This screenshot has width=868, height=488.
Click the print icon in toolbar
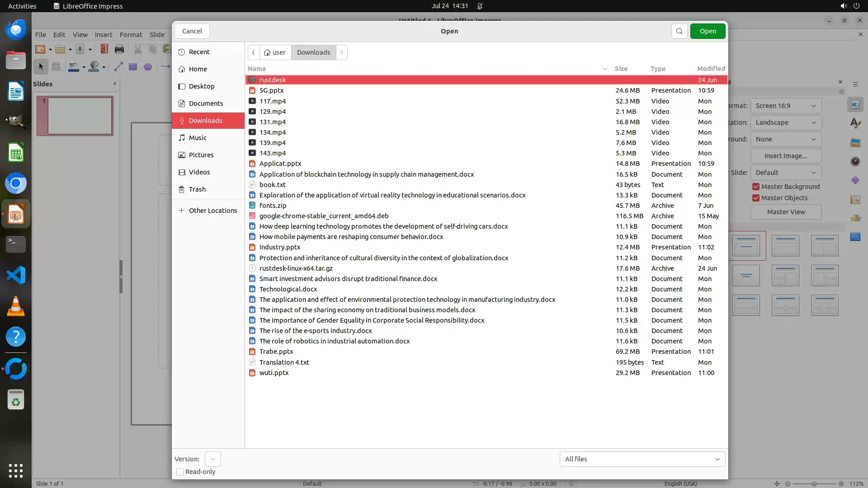pyautogui.click(x=119, y=49)
